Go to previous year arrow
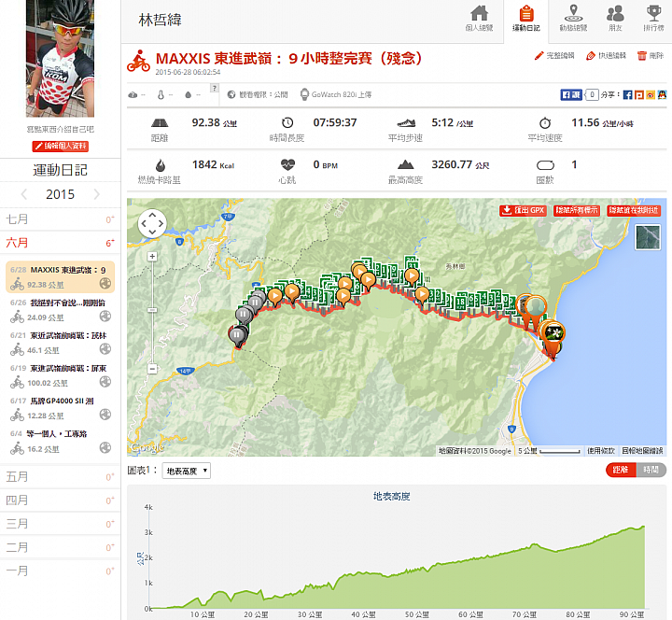Image resolution: width=672 pixels, height=620 pixels. tap(24, 194)
